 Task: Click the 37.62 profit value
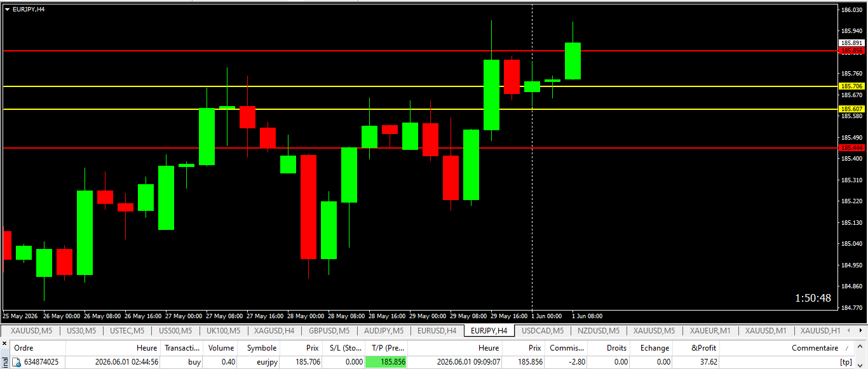tap(707, 362)
